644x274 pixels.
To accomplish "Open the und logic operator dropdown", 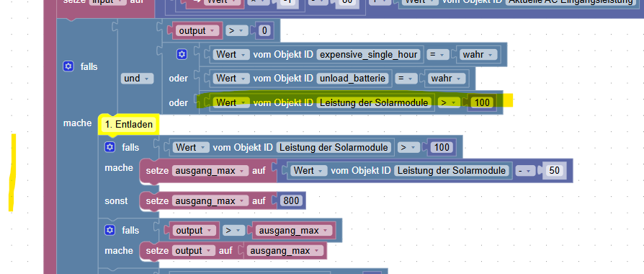I will [137, 78].
